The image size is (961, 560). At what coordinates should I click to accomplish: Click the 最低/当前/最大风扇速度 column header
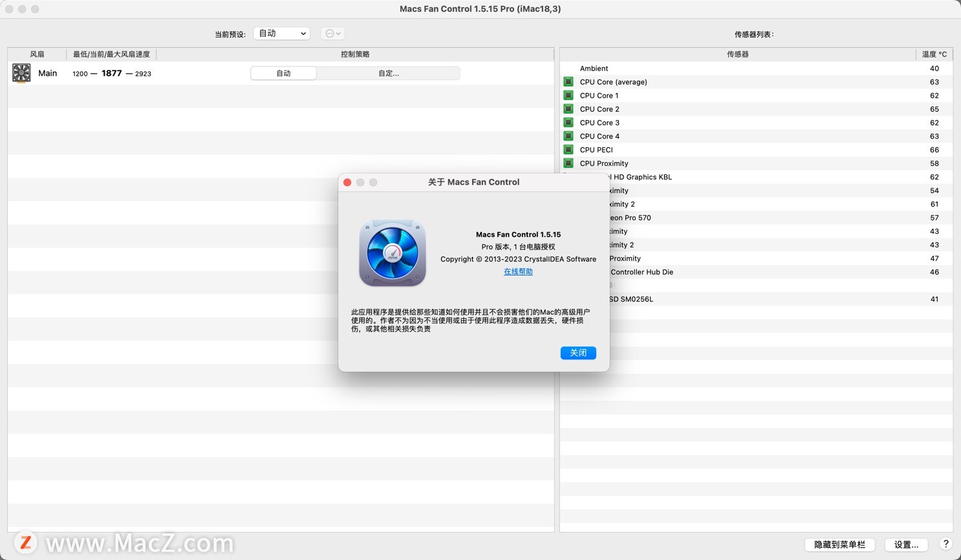[x=111, y=54]
